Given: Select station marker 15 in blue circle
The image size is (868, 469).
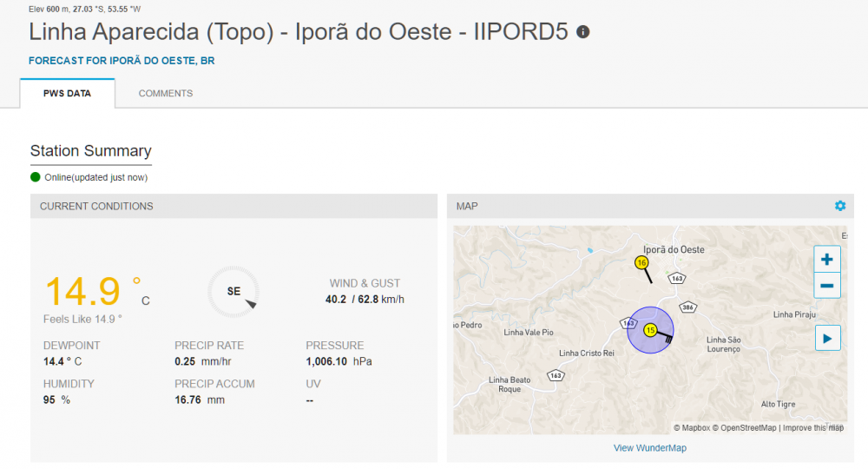Looking at the screenshot, I should (650, 330).
